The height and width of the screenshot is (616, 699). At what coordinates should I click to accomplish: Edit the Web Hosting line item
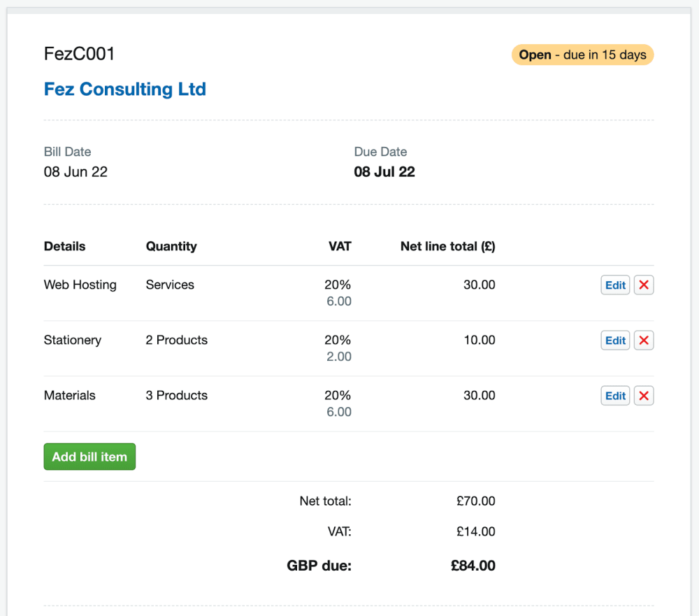click(x=615, y=285)
